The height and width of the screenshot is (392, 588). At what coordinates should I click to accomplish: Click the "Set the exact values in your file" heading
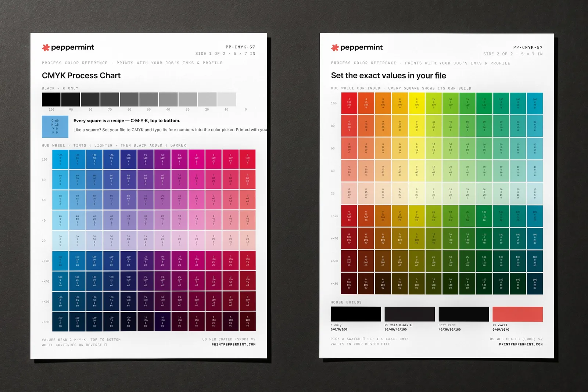coord(388,76)
